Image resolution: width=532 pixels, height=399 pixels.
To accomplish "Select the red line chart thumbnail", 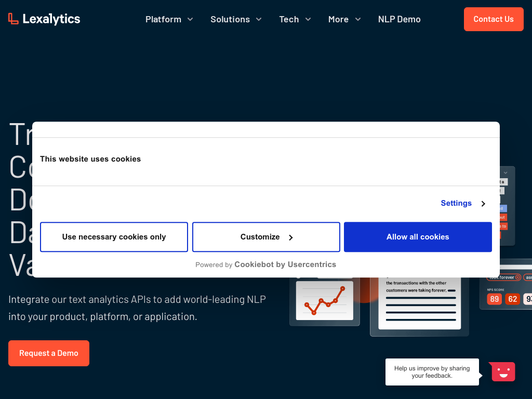I will coord(324,300).
